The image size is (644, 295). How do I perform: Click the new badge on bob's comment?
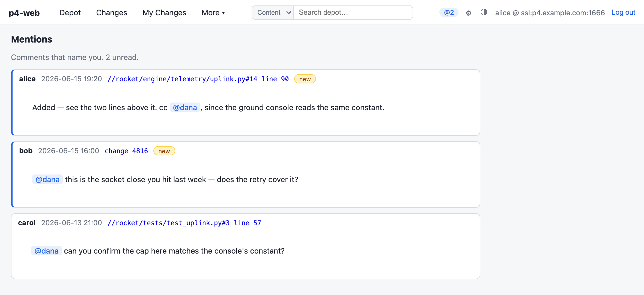[x=164, y=151]
